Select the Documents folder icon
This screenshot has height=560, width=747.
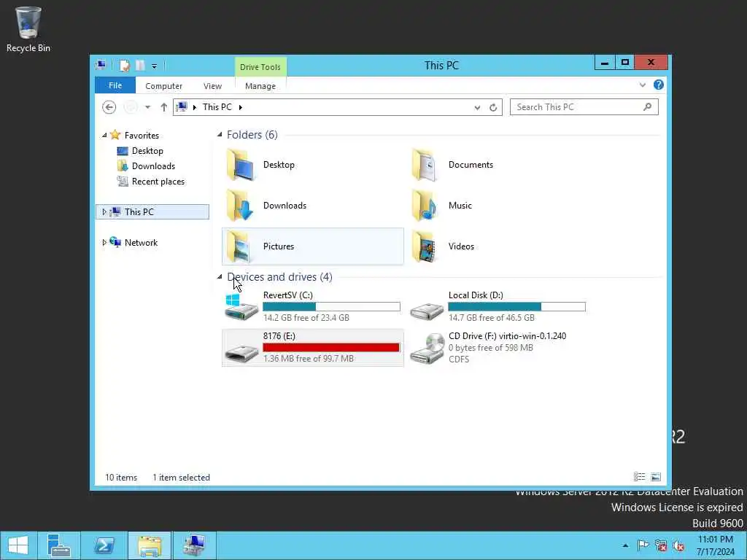[x=425, y=165]
